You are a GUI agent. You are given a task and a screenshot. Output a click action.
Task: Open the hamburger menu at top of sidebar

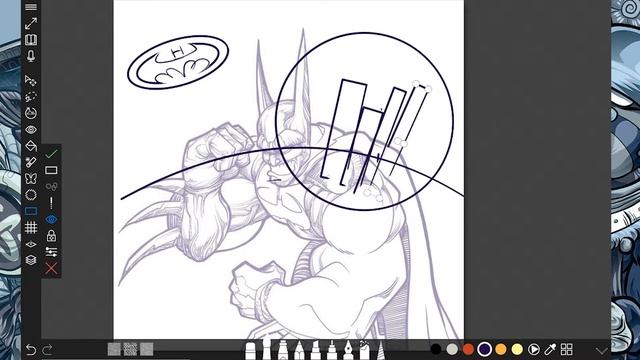point(31,7)
